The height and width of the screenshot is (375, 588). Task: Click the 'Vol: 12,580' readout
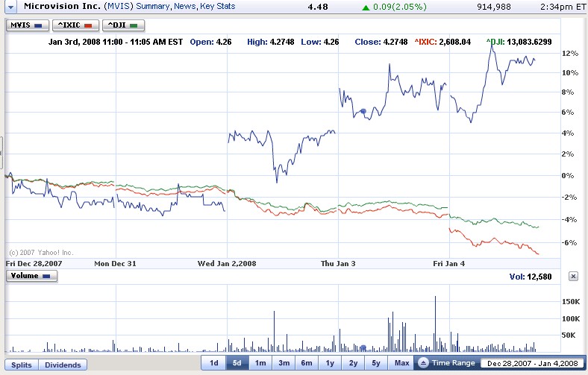tap(531, 277)
